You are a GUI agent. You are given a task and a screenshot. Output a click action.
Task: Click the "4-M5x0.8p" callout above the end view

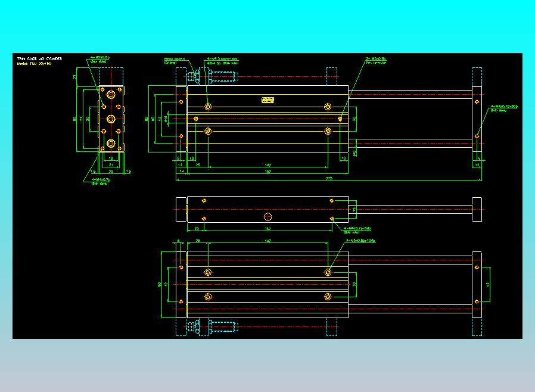click(99, 60)
